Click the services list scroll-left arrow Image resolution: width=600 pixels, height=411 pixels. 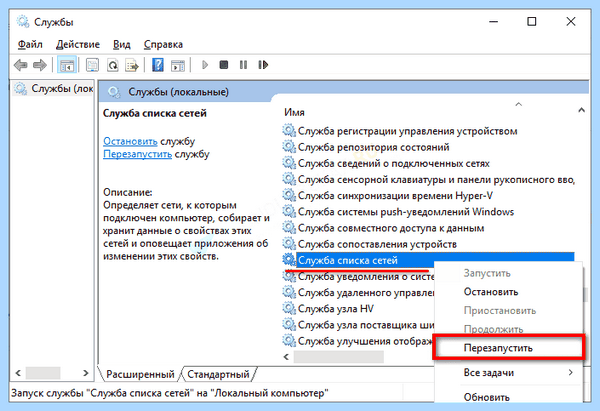coord(286,357)
